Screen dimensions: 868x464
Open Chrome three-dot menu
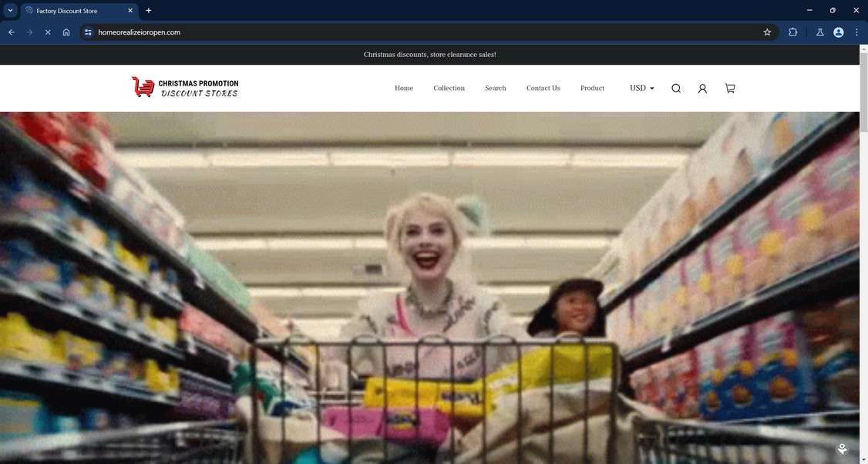tap(856, 32)
